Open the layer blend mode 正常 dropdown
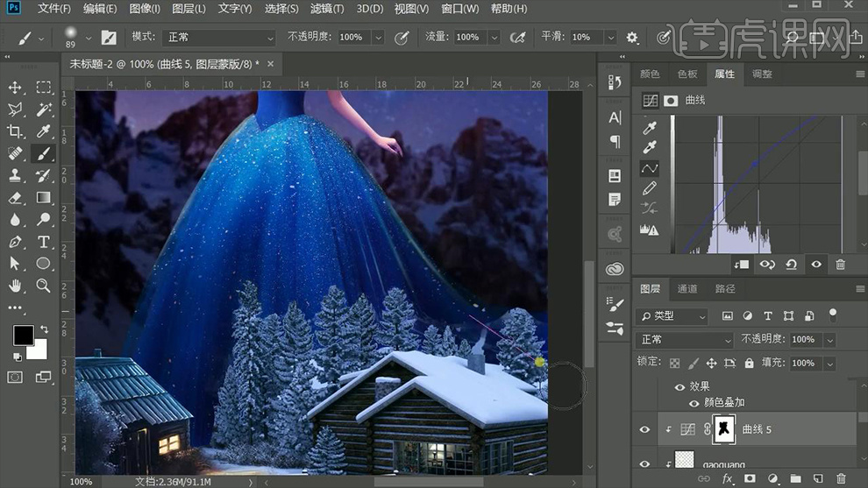This screenshot has width=868, height=488. point(686,340)
